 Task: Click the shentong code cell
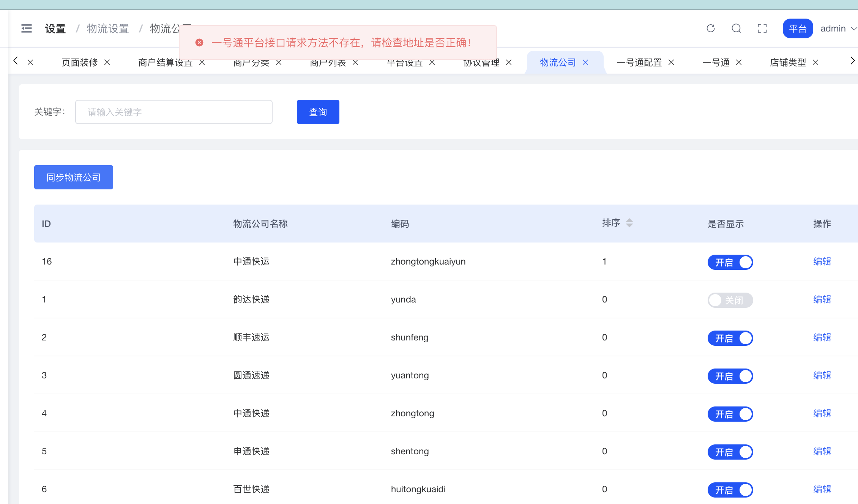[410, 451]
